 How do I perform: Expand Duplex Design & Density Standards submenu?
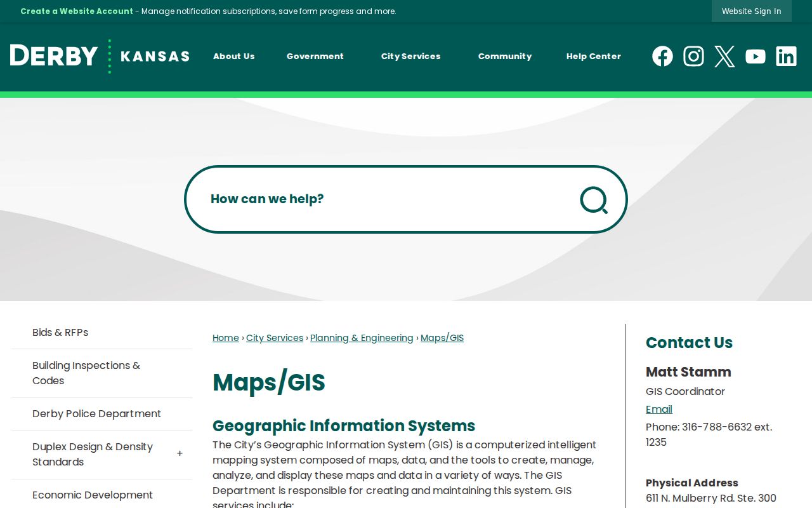[180, 454]
